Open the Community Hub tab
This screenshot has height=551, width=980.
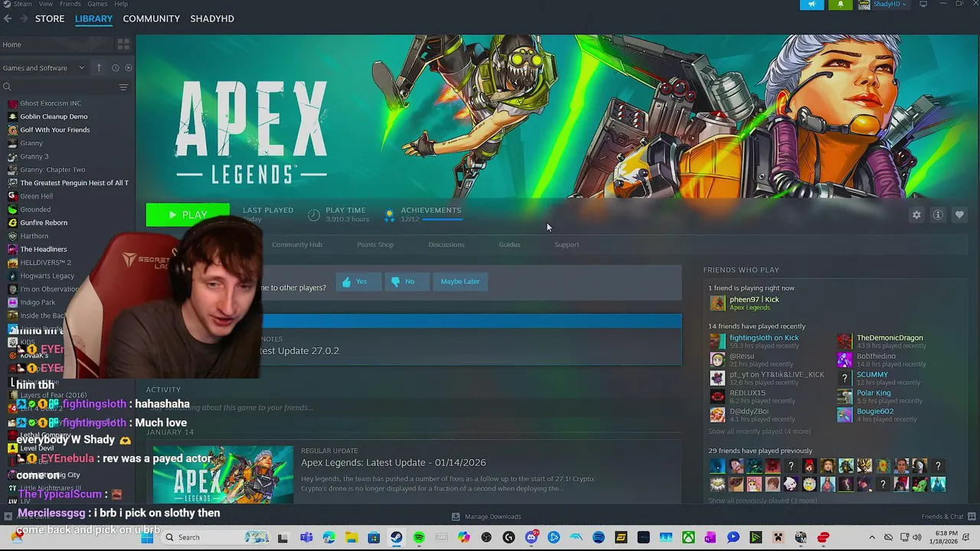coord(297,244)
